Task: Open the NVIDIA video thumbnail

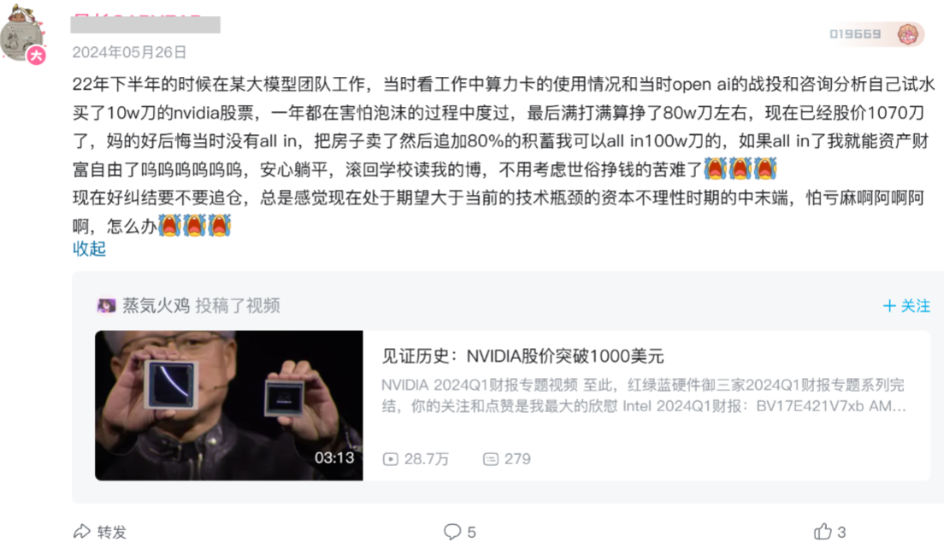Action: (229, 405)
